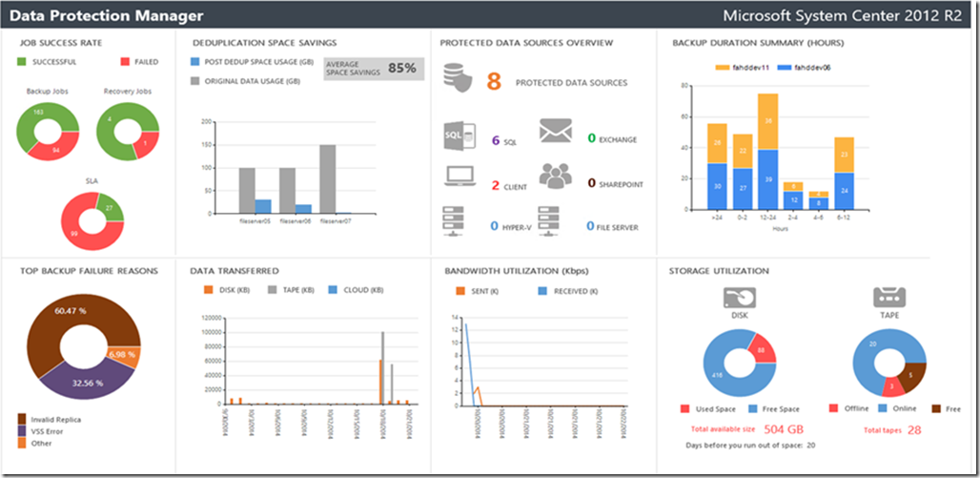The image size is (980, 478).
Task: Click the fileserver06 blue post-dedup bar
Action: [303, 209]
